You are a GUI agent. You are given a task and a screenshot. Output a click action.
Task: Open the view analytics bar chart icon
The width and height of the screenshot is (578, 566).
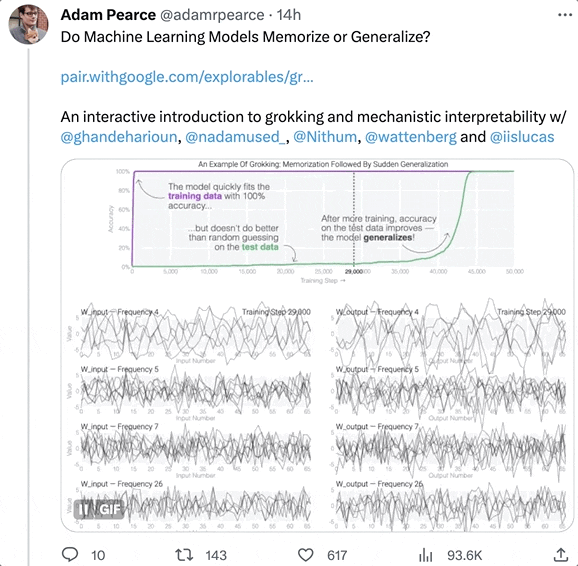tap(426, 555)
